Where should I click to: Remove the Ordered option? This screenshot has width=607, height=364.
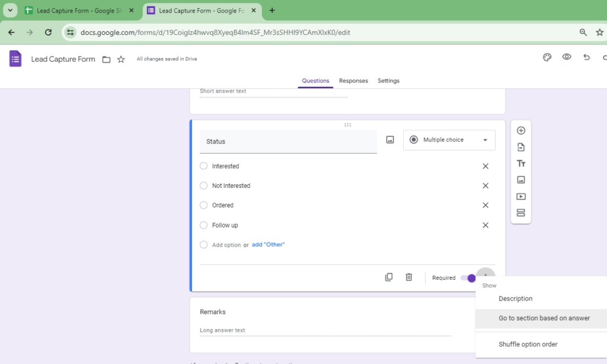pos(485,205)
